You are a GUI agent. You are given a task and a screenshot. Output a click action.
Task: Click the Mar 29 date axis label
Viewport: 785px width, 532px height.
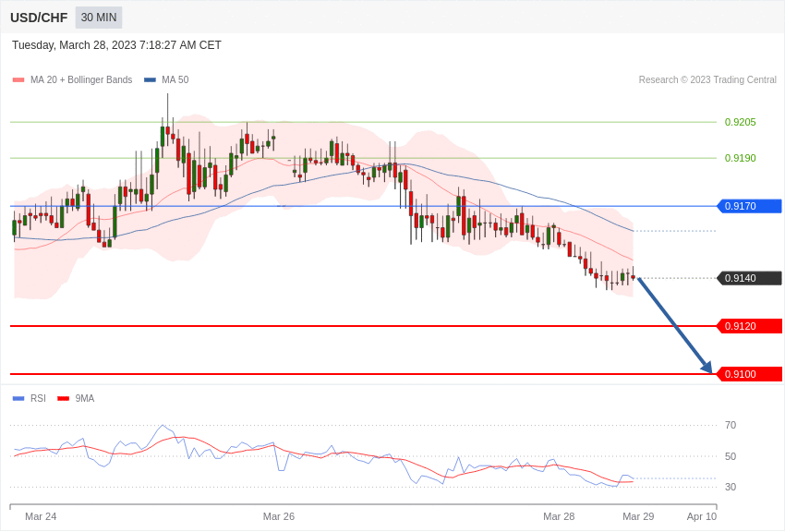click(638, 516)
